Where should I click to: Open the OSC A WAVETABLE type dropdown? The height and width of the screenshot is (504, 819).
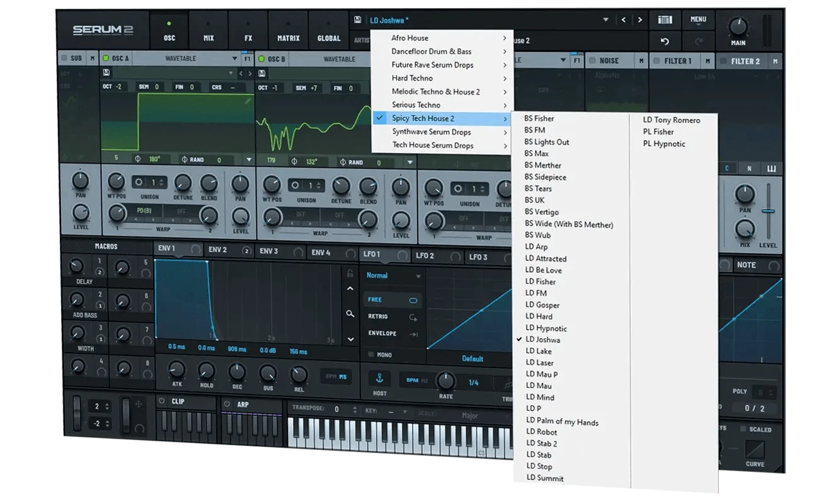click(234, 59)
